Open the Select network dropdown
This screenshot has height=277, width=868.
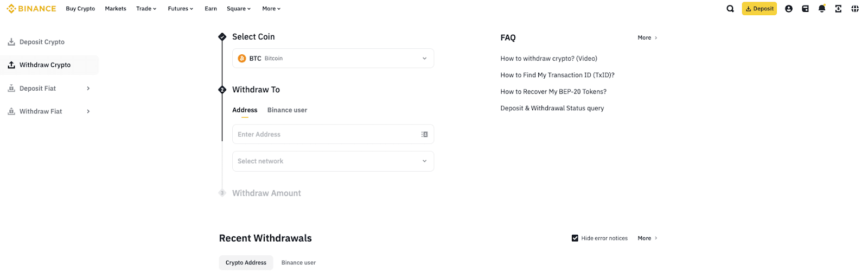click(333, 161)
